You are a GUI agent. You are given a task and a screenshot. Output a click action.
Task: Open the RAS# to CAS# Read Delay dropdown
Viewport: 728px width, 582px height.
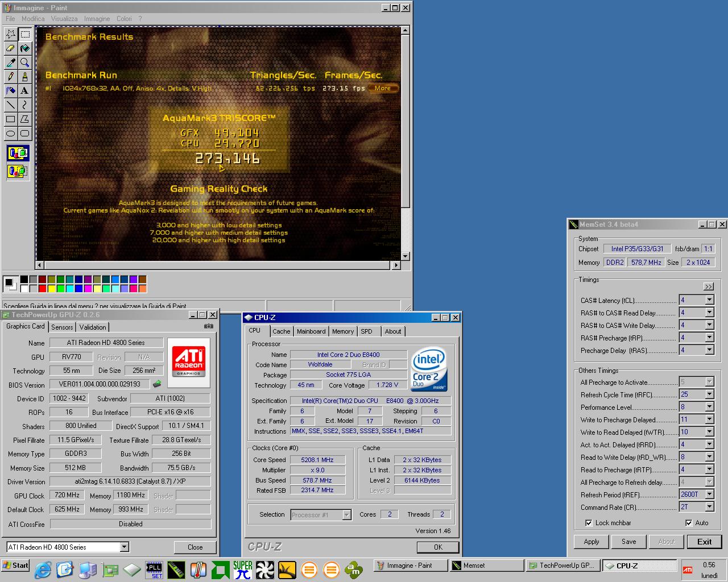(709, 313)
